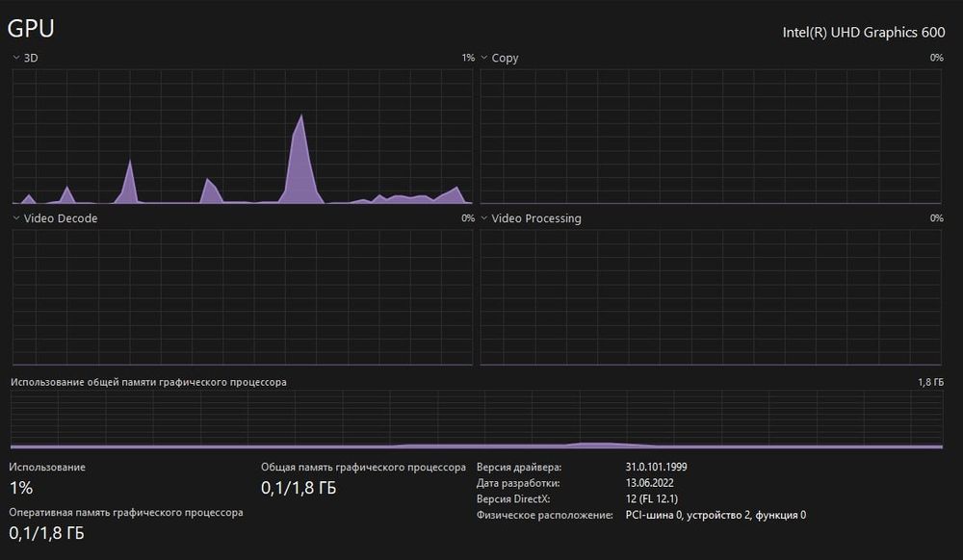Expand the Video Processing engine dropdown

531,218
